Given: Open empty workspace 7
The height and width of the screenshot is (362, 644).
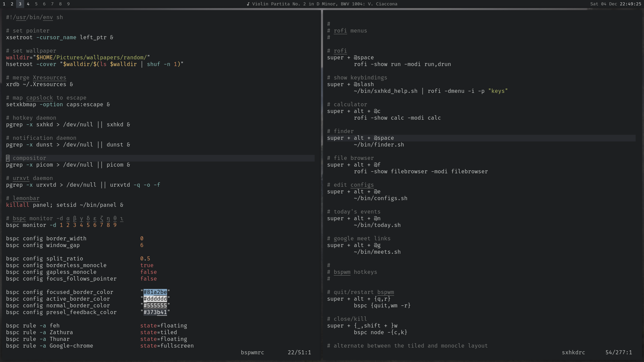Looking at the screenshot, I should point(52,4).
